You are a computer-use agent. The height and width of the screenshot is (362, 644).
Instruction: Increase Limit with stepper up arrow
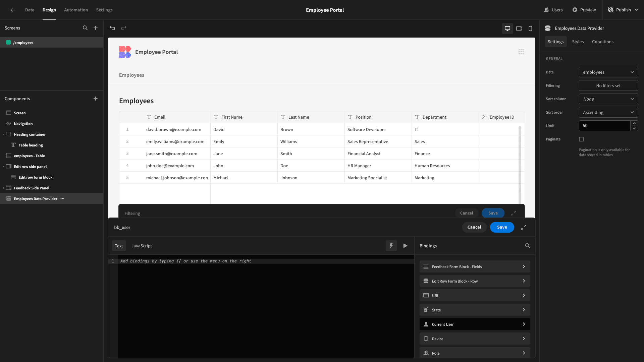tap(634, 123)
